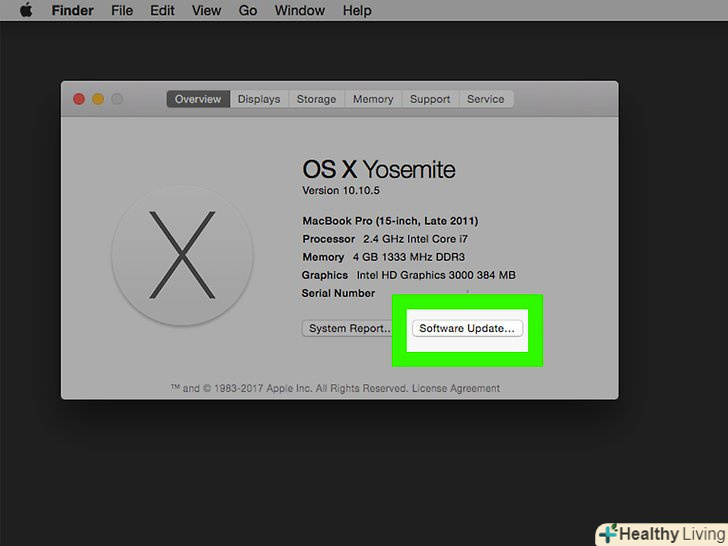
Task: Open the Window menu
Action: pyautogui.click(x=299, y=10)
